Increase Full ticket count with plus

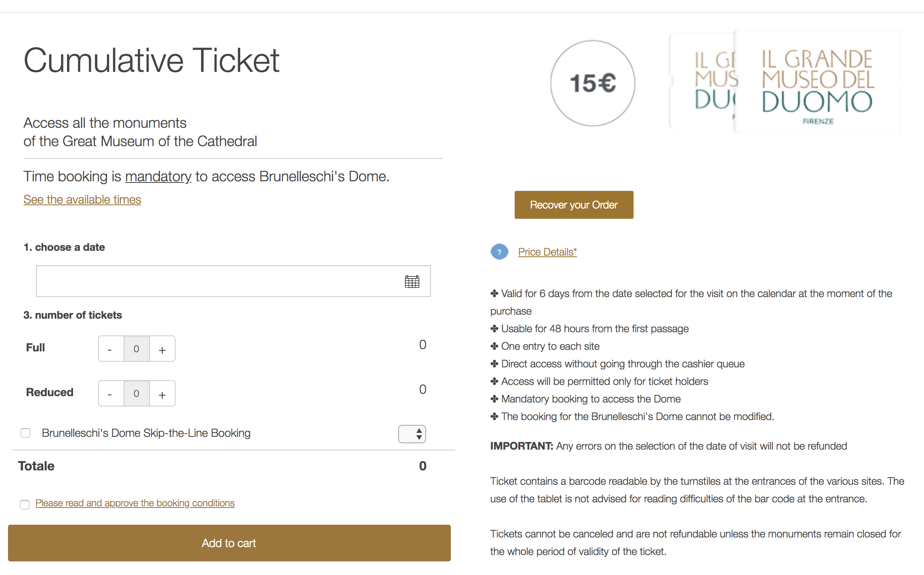coord(162,349)
